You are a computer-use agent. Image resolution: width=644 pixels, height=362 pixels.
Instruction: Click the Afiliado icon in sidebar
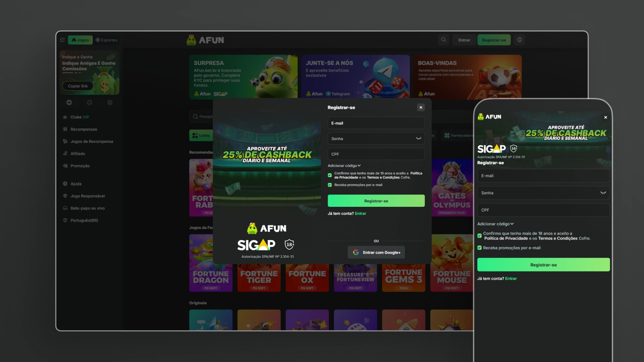(65, 154)
